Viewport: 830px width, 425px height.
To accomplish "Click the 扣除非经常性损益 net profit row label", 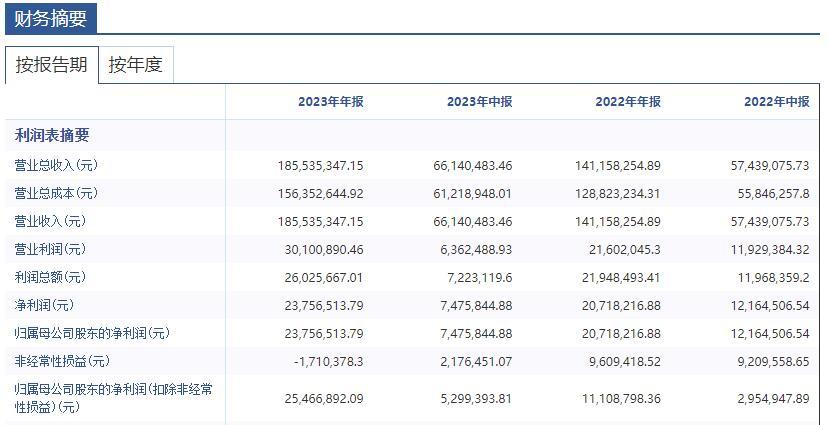I will [113, 398].
